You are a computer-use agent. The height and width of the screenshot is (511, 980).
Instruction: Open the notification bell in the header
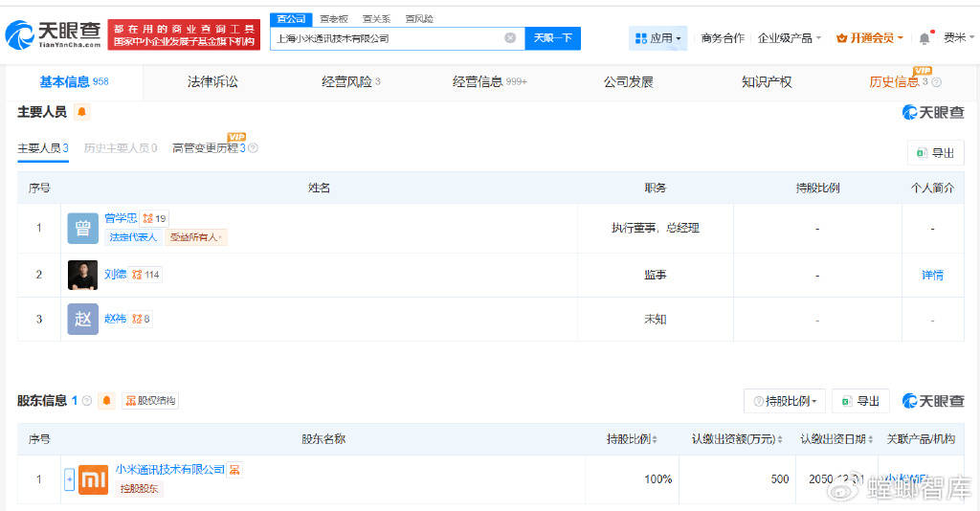(x=925, y=38)
